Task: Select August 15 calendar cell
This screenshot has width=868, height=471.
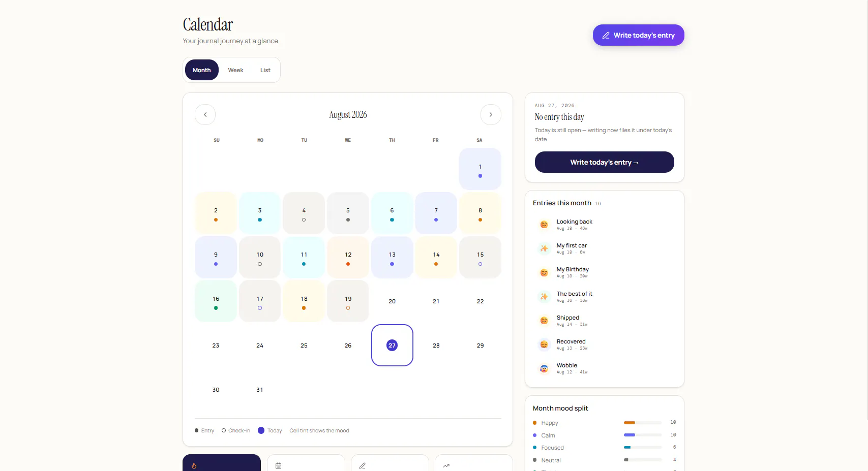Action: pos(480,257)
